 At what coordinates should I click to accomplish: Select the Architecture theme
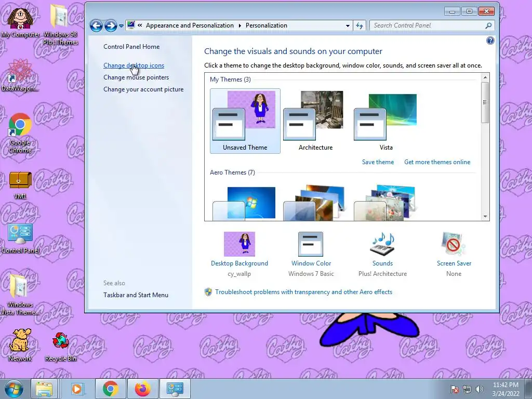(x=315, y=121)
